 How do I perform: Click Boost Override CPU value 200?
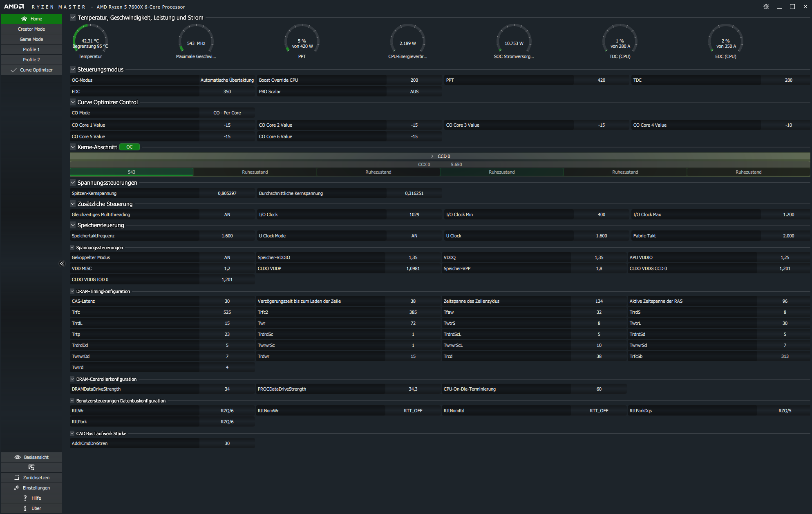pyautogui.click(x=414, y=80)
